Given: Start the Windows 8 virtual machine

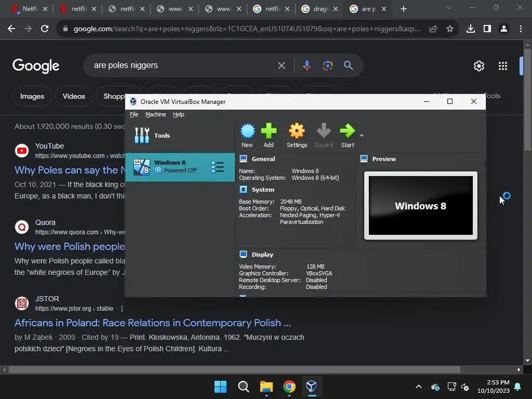Looking at the screenshot, I should (x=348, y=136).
